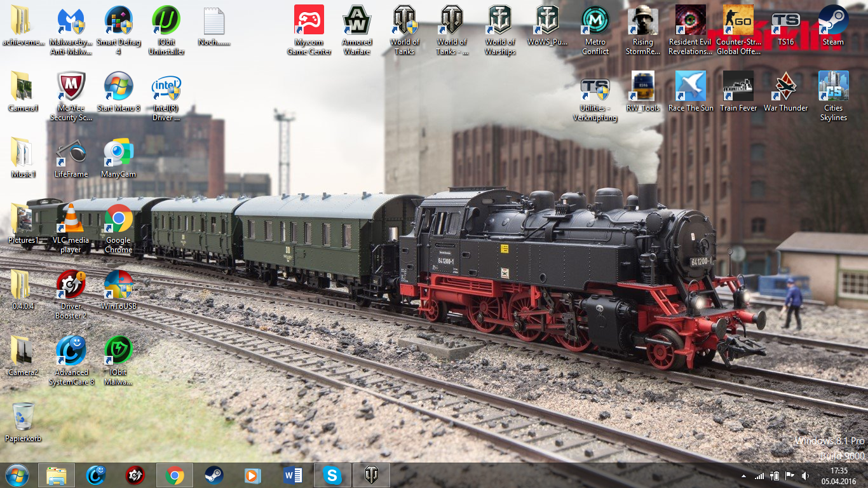Open the Counter-Strike Global Offensive shortcut

pos(738,22)
